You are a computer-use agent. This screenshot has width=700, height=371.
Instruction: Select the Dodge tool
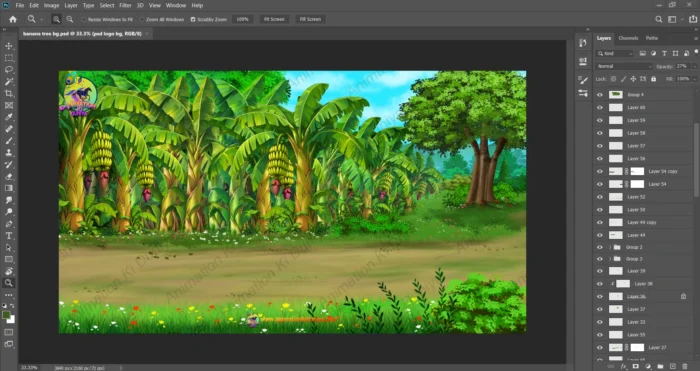(x=8, y=212)
